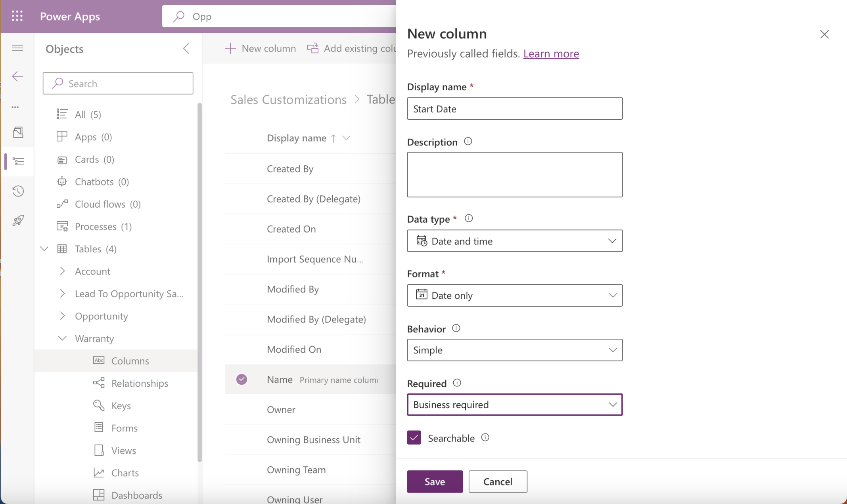Uncheck the Searchable checkbox
The width and height of the screenshot is (847, 504).
point(414,437)
